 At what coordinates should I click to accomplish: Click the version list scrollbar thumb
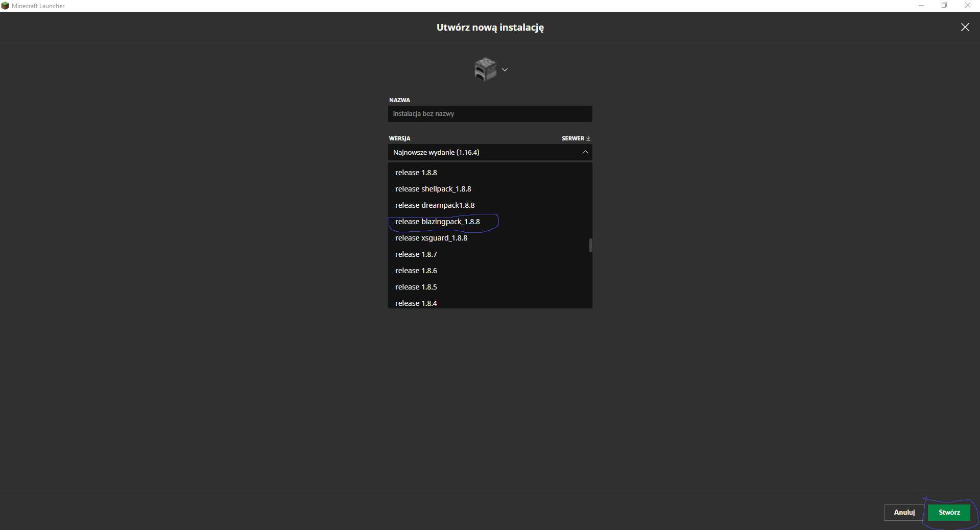pyautogui.click(x=590, y=245)
